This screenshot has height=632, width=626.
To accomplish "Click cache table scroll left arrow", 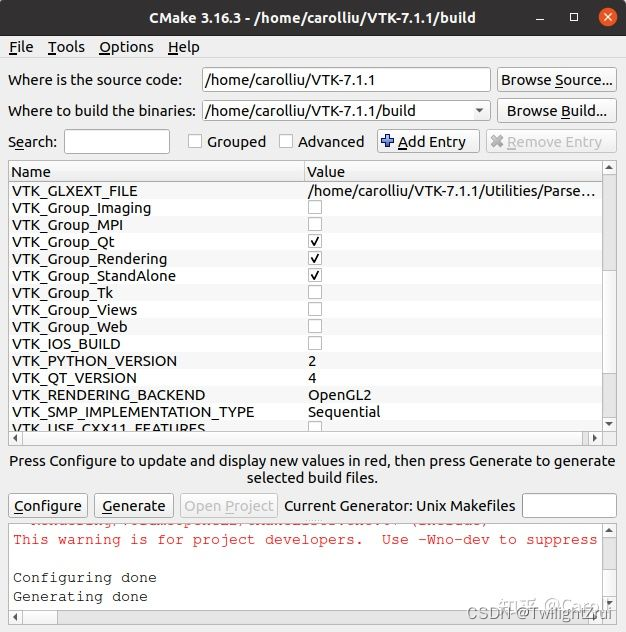I will [x=15, y=438].
